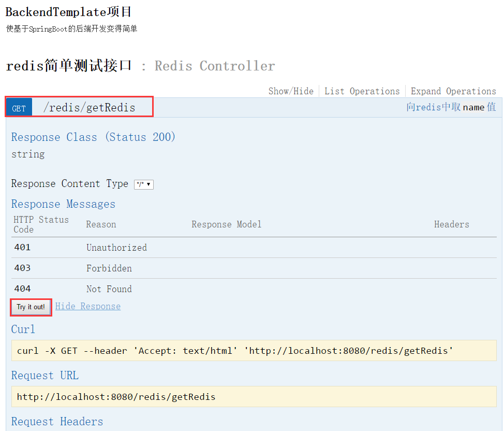
Task: Click the Forbidden reason text
Action: [x=109, y=268]
